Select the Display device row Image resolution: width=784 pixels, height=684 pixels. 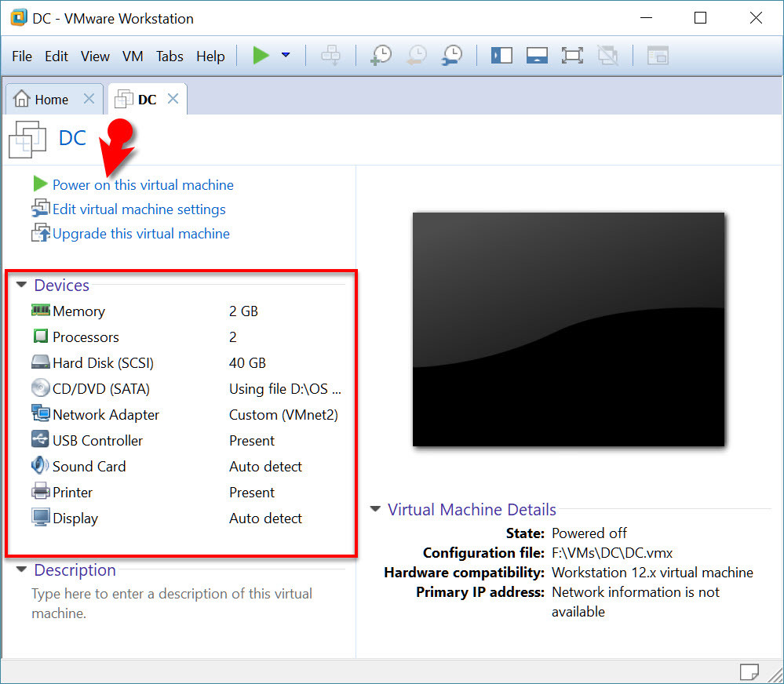coord(188,518)
